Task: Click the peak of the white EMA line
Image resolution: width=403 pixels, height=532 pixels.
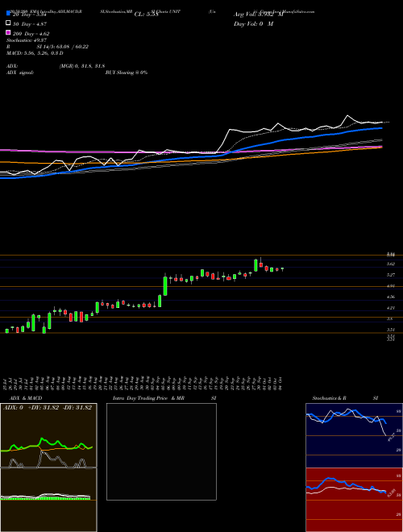Action: tap(347, 116)
